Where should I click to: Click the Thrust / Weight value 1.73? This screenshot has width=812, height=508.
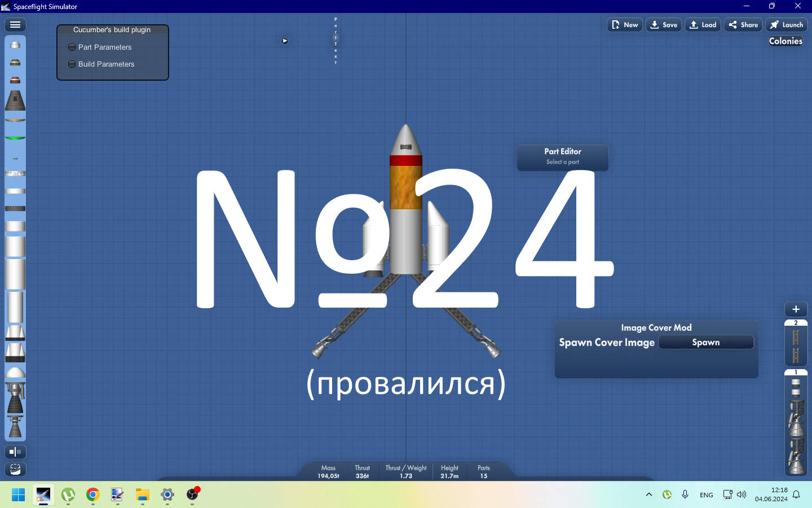click(406, 476)
